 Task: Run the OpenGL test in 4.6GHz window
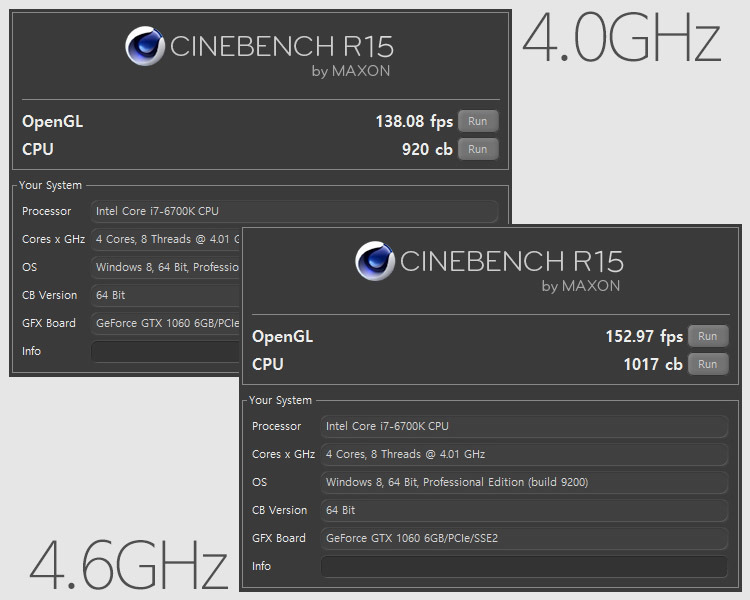(708, 336)
